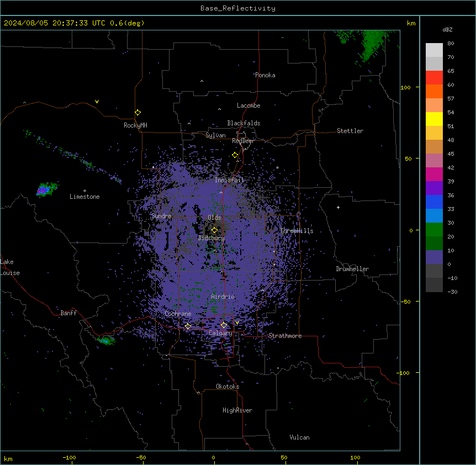
Task: Select the slate purple 0-10 dBZ swatch
Action: click(x=434, y=257)
